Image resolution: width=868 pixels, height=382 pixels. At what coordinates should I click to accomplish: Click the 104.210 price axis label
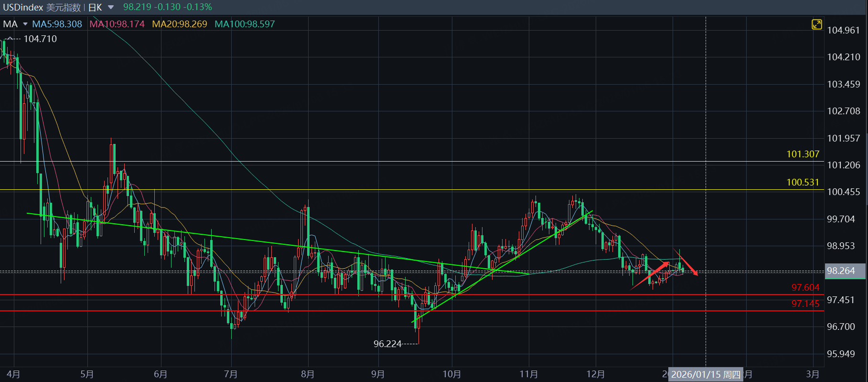[843, 57]
